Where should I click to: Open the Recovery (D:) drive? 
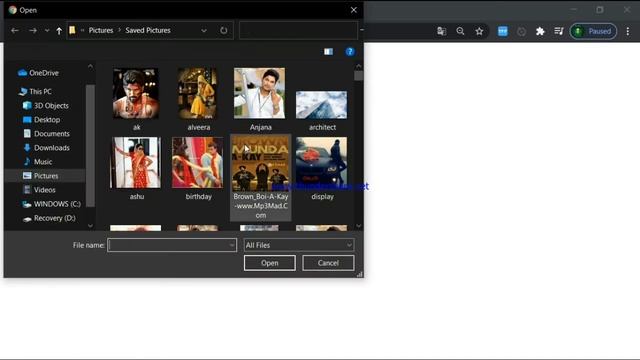tap(49, 218)
